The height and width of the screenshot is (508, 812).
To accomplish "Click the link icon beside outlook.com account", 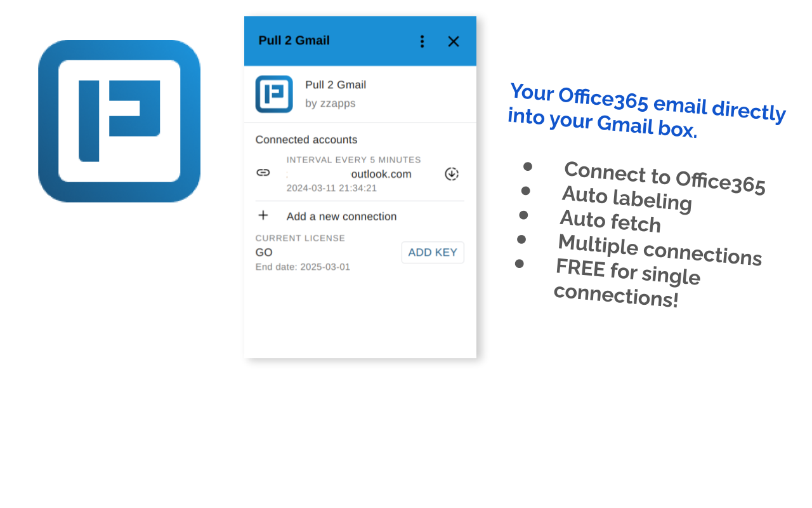I will [263, 173].
